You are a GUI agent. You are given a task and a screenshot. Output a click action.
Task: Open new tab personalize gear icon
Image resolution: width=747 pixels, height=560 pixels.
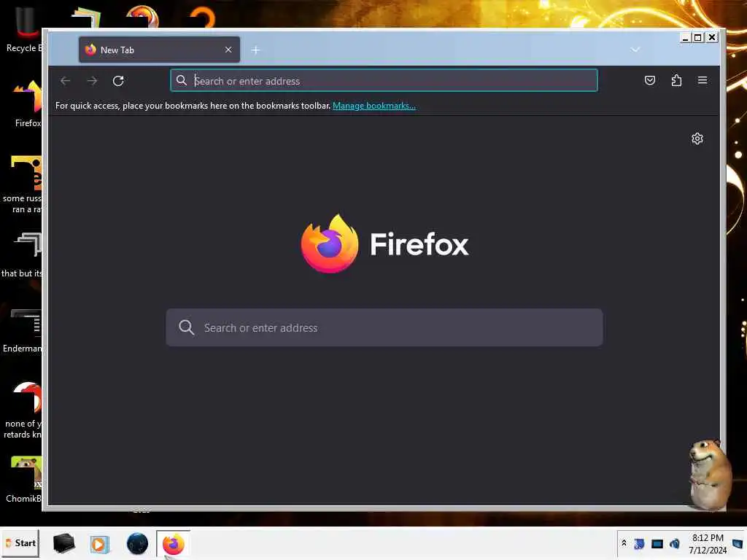pos(697,139)
